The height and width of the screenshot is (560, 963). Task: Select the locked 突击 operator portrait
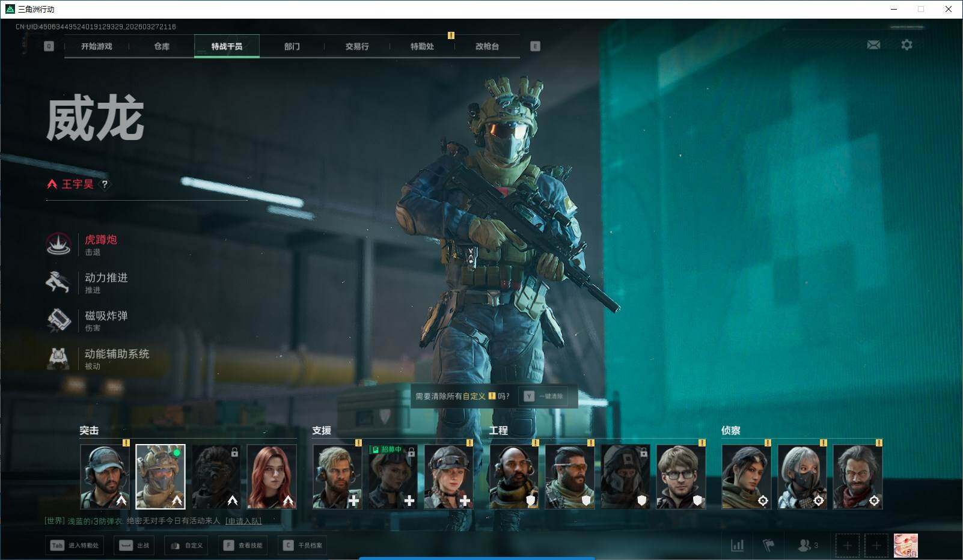coord(216,477)
